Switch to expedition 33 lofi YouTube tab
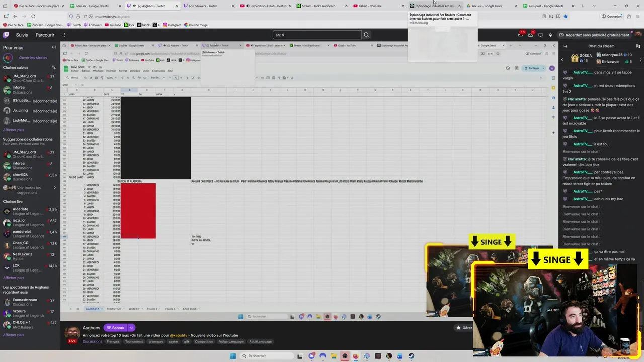Image resolution: width=644 pixels, height=362 pixels. pos(265,6)
